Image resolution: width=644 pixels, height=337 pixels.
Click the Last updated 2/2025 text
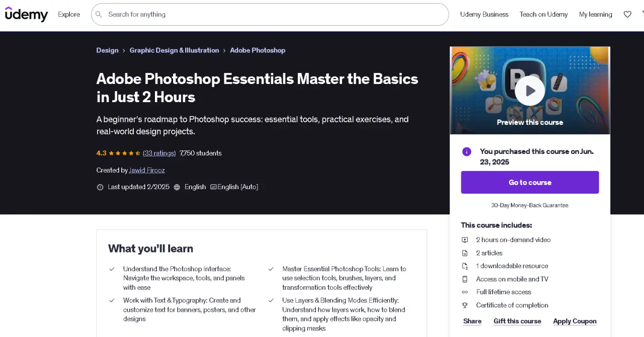[x=138, y=187]
